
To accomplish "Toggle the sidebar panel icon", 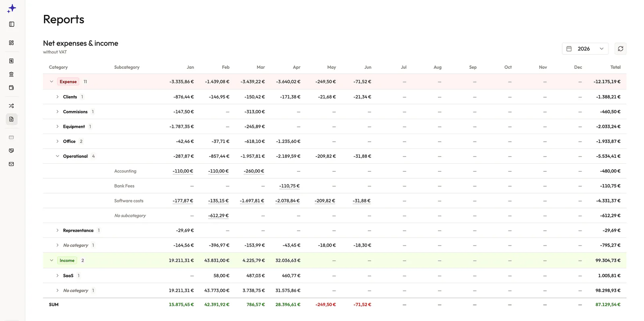I will 12,24.
